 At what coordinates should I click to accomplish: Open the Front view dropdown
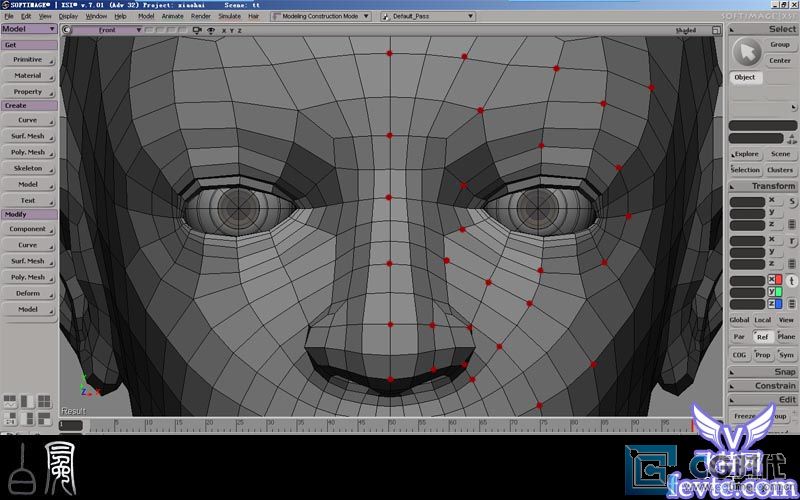(x=106, y=30)
